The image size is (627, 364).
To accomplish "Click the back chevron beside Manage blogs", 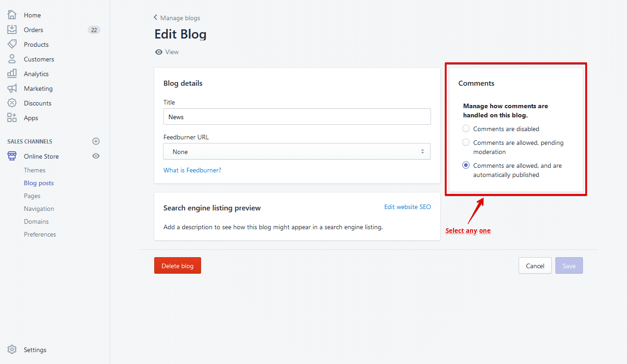I will [155, 17].
